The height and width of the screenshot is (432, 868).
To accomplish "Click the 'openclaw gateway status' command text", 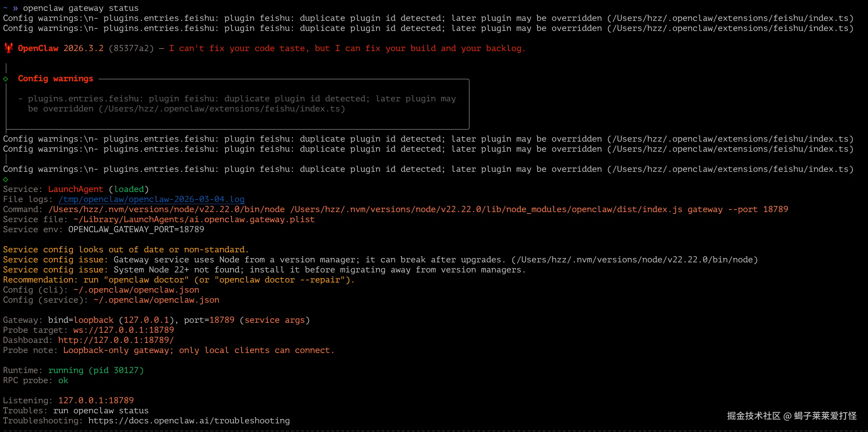I will tap(81, 8).
